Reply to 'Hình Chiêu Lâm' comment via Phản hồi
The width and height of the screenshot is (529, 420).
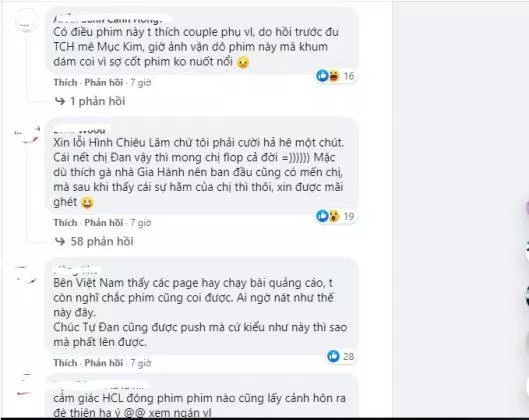click(x=103, y=223)
